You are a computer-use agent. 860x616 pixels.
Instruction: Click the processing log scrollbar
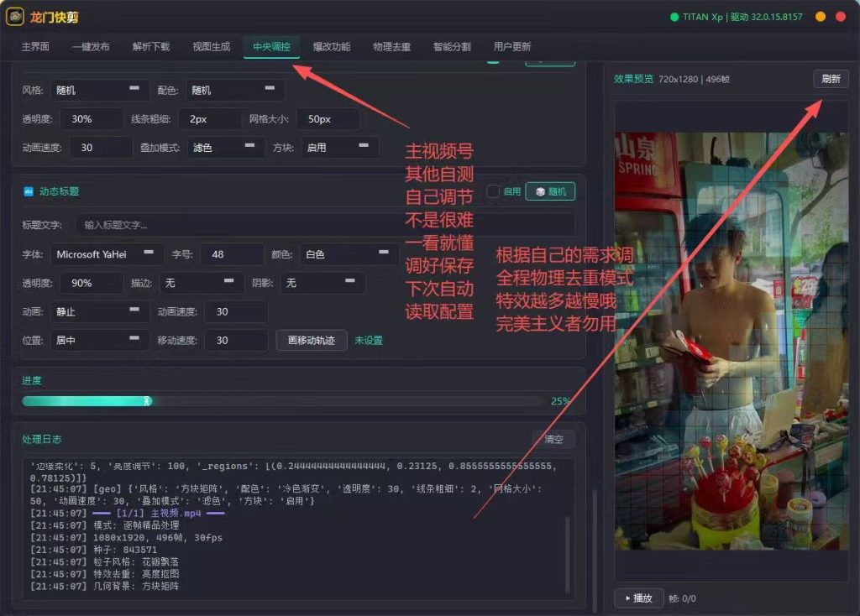click(568, 554)
